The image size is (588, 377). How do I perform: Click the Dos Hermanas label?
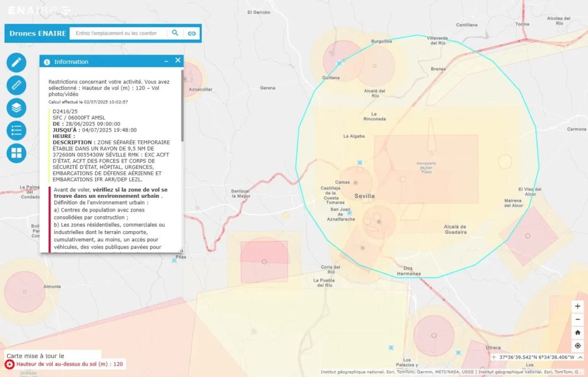coord(409,271)
